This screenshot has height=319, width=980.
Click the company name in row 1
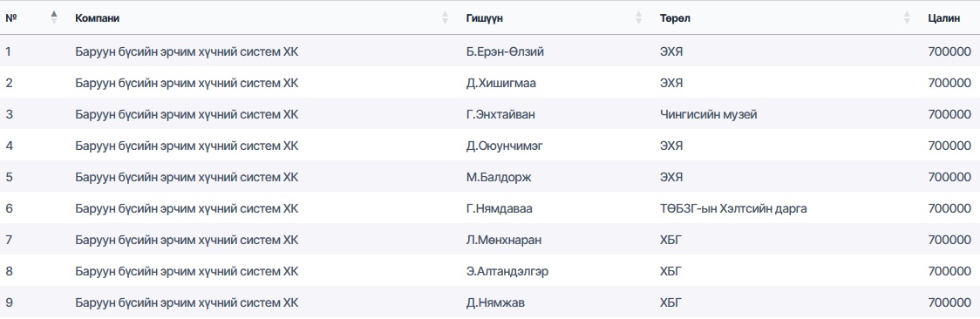tap(187, 51)
